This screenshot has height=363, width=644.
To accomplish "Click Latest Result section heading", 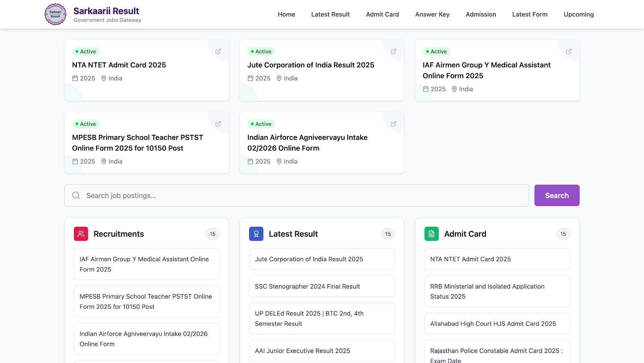I will pyautogui.click(x=293, y=234).
